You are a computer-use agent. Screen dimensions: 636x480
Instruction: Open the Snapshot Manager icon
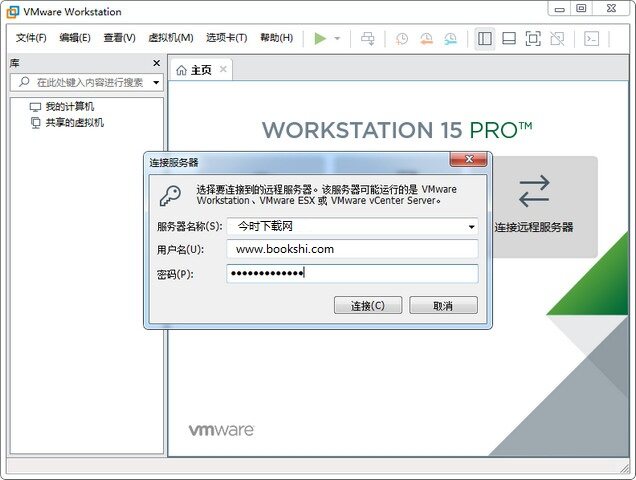tap(450, 39)
